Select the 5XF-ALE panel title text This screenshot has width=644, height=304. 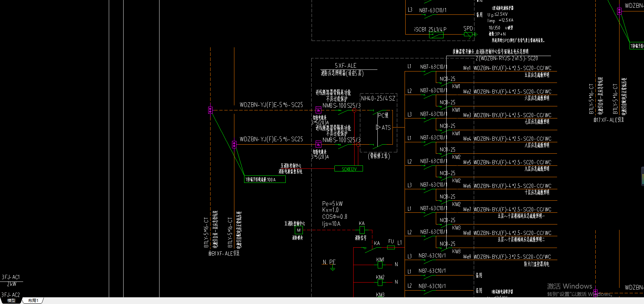[346, 66]
